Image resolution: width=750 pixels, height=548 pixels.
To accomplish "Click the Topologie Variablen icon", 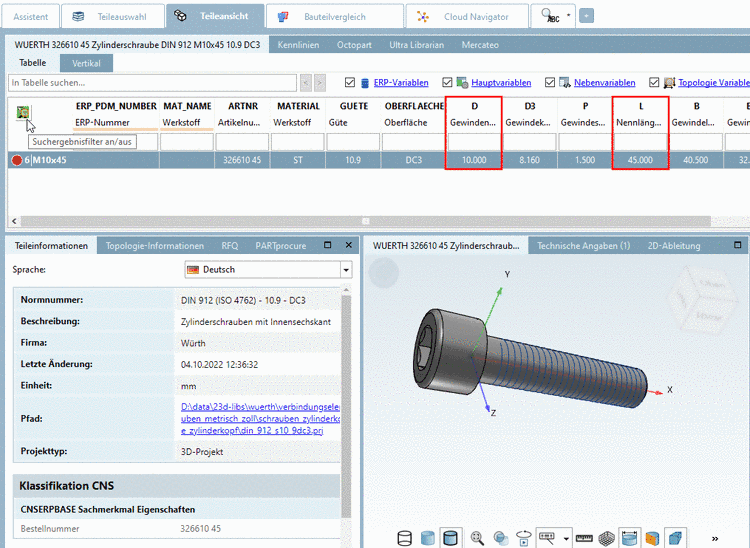I will [669, 83].
